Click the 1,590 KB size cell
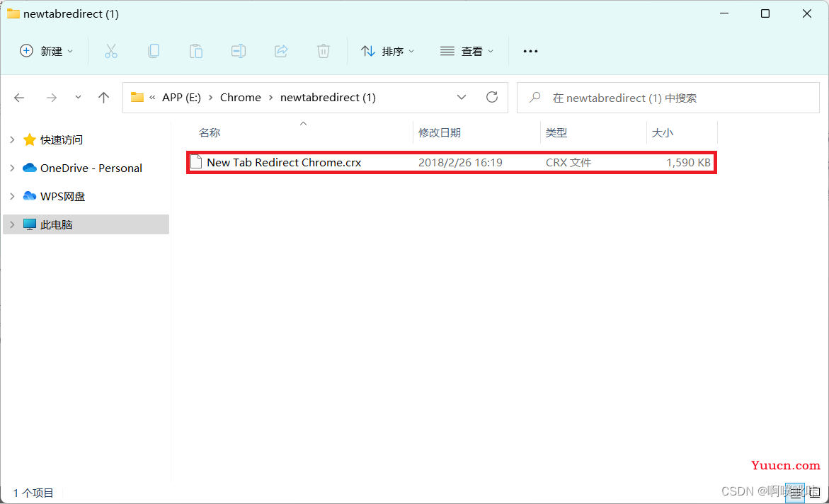 (688, 162)
